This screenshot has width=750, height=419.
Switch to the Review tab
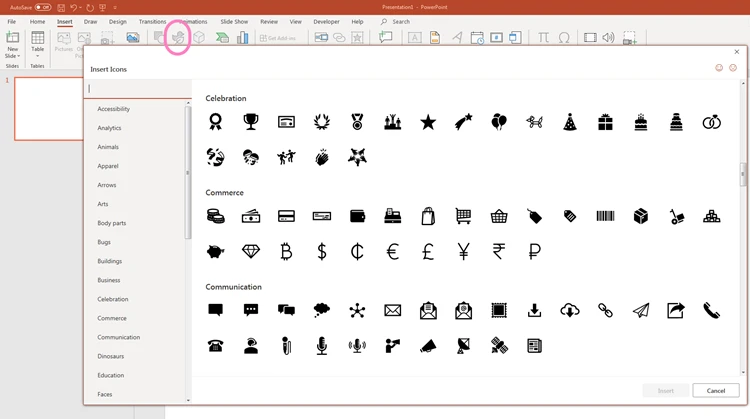pyautogui.click(x=269, y=22)
